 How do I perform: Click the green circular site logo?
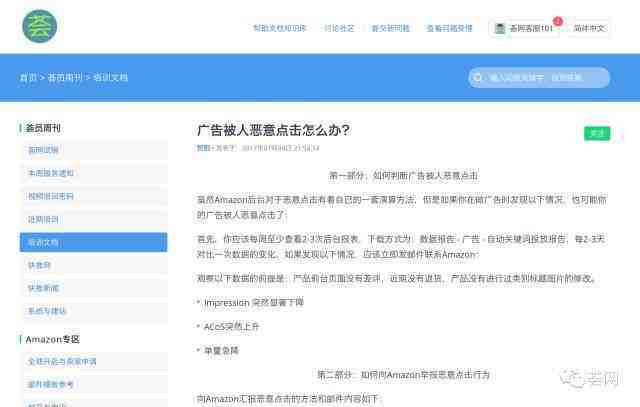(x=40, y=27)
